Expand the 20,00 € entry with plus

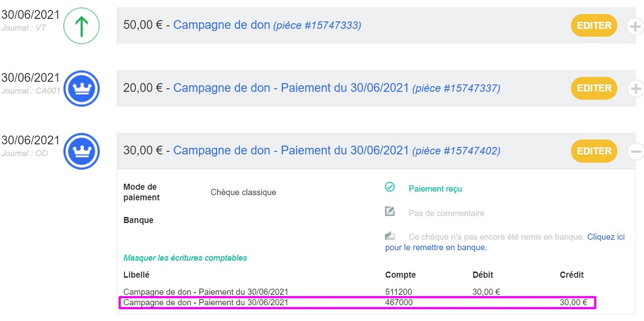[635, 89]
